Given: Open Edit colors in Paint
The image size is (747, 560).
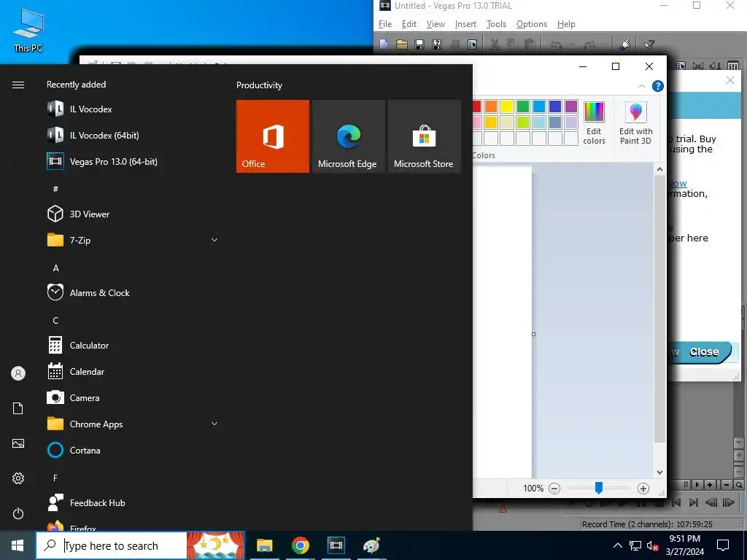Looking at the screenshot, I should pos(594,123).
